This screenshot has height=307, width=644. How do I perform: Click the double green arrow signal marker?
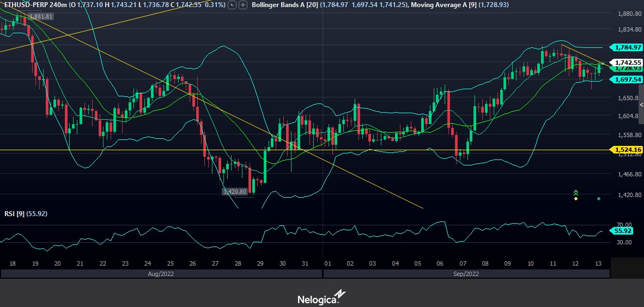click(x=576, y=193)
